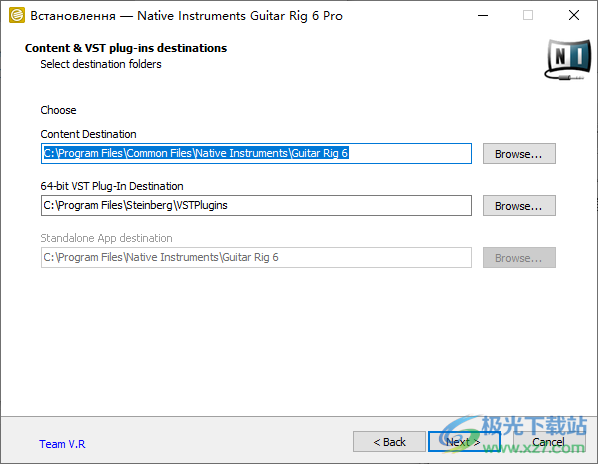The image size is (598, 464).
Task: Click the Native Instruments NI logo
Action: point(567,59)
